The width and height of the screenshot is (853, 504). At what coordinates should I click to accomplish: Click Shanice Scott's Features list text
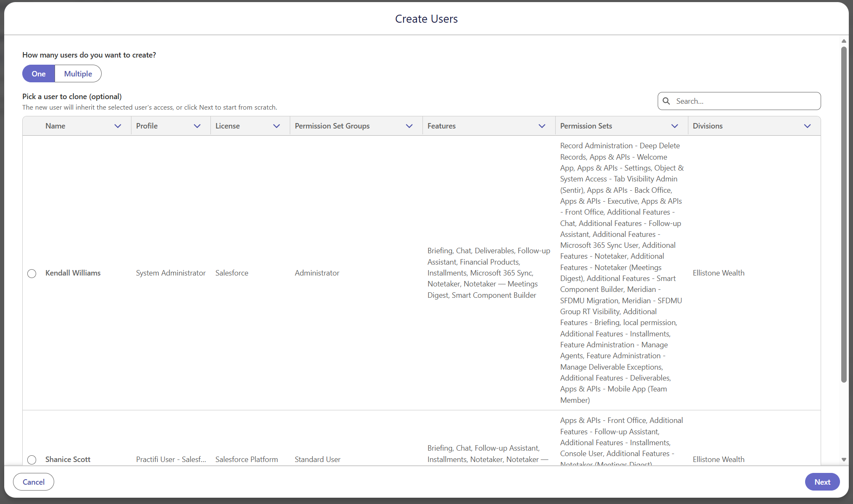pyautogui.click(x=488, y=454)
